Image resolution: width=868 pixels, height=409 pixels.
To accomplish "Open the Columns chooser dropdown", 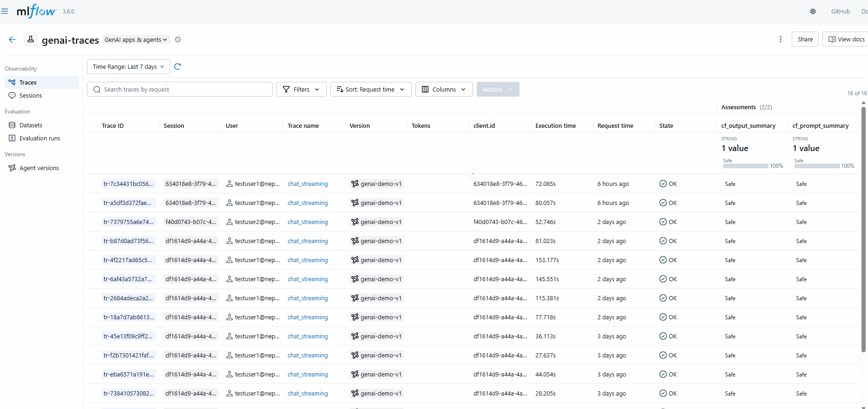I will click(x=444, y=89).
